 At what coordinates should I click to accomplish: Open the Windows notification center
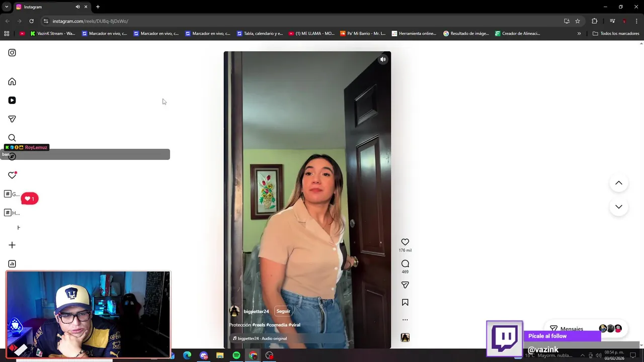[633, 355]
